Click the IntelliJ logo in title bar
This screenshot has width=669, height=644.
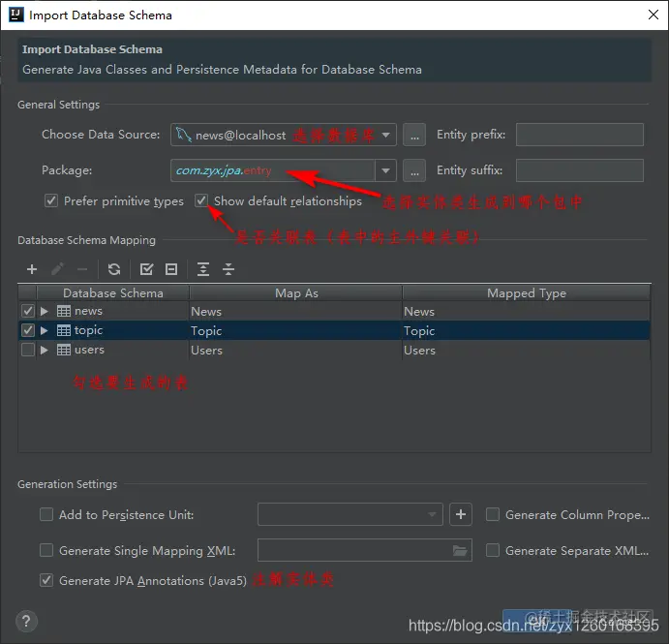coord(16,15)
